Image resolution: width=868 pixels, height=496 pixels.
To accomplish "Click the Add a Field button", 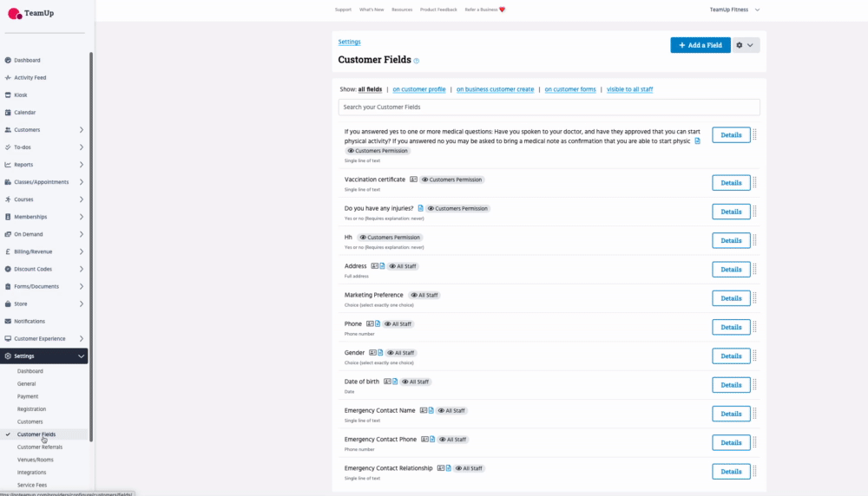I will tap(700, 45).
